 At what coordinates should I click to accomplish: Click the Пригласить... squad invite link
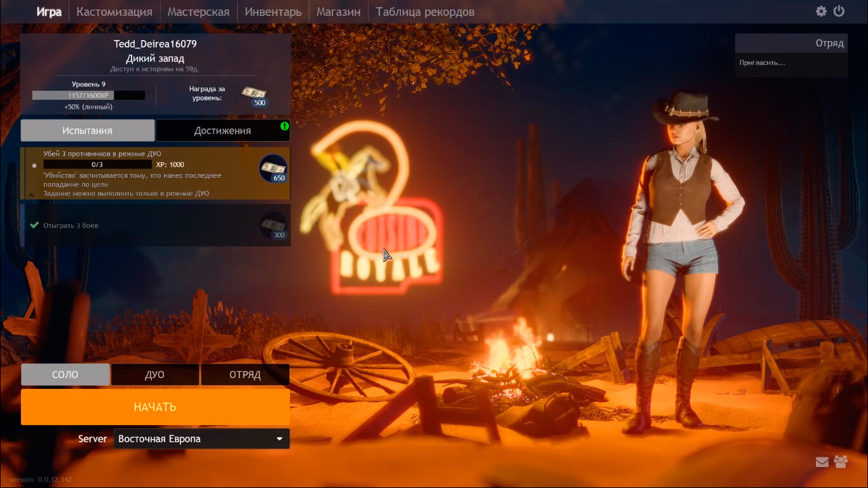point(763,63)
